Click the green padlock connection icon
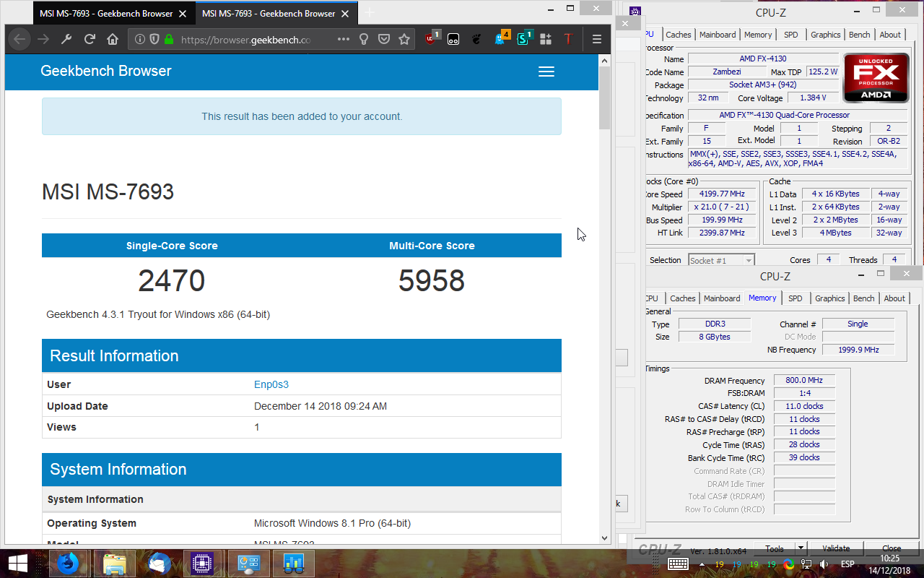 (x=169, y=39)
